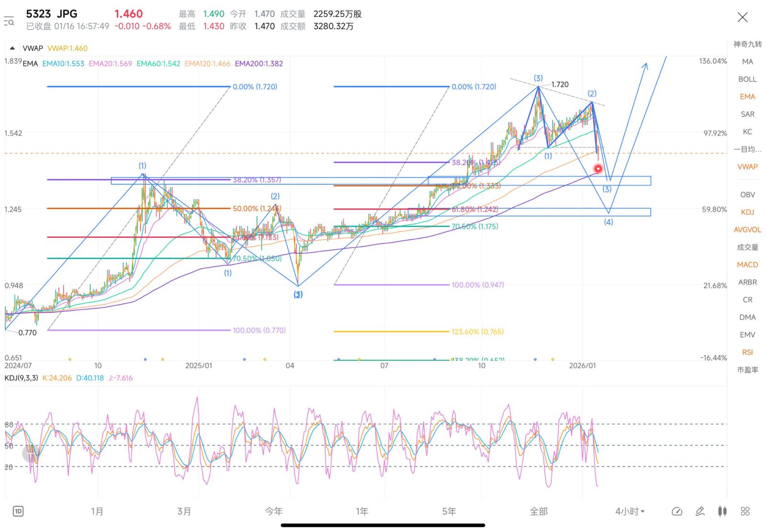Viewport: 766px width, 532px height.
Task: Open the candlestick chart style icon
Action: click(722, 511)
